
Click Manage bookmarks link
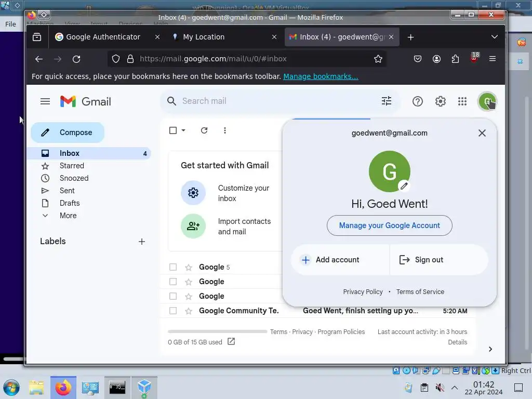pos(321,76)
